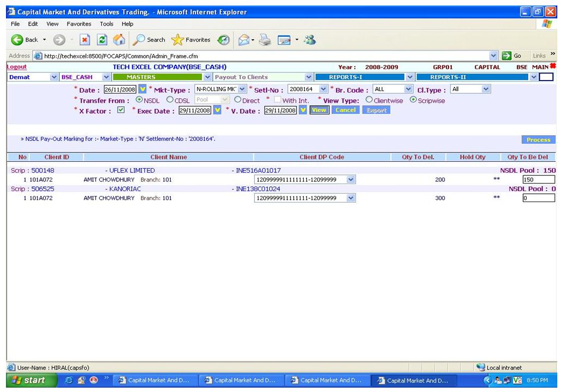Select the Scripwise view type
This screenshot has height=392, width=566.
point(413,100)
